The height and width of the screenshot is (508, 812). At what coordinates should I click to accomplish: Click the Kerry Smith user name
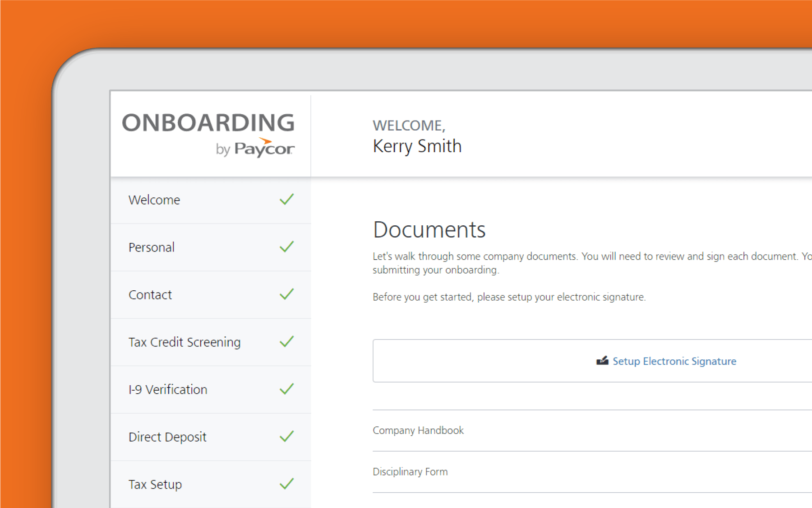[417, 146]
